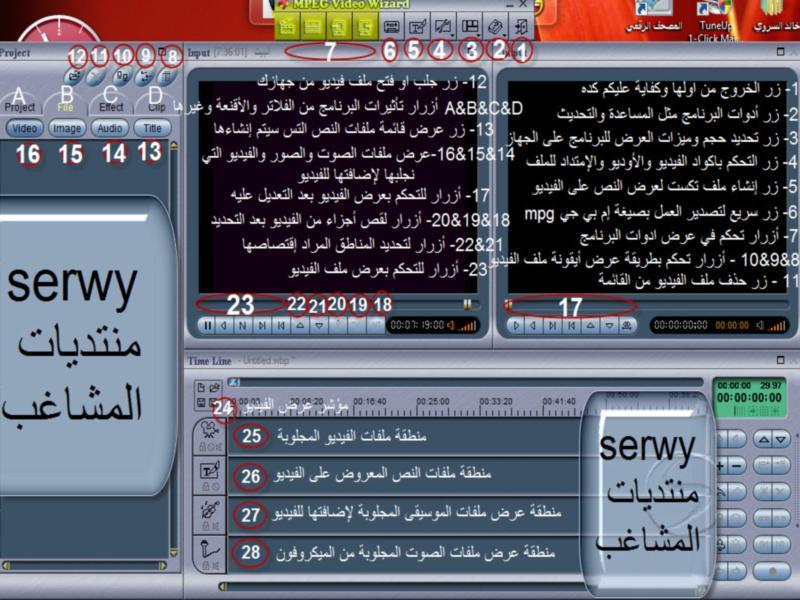
Task: Click the open video file folder icon
Action: click(75, 75)
